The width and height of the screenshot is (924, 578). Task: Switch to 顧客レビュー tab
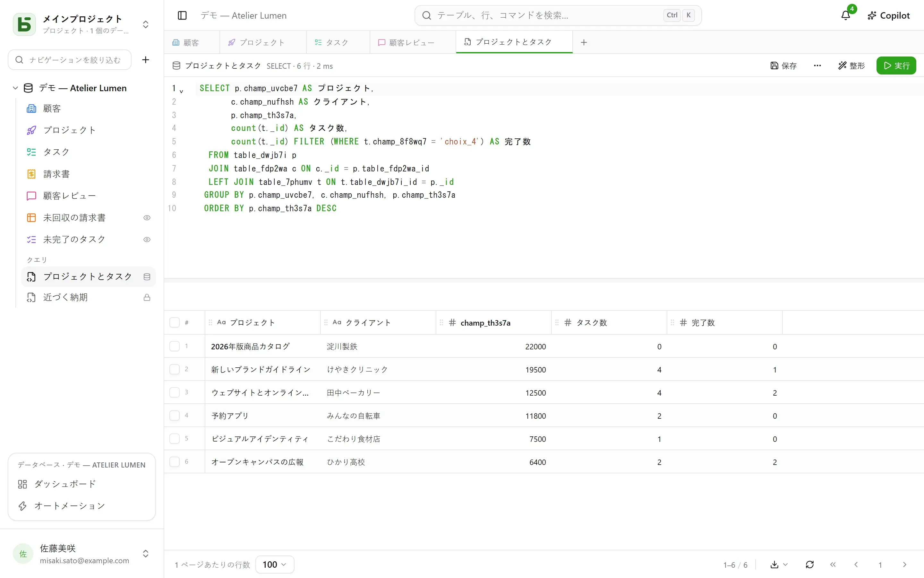coord(412,42)
